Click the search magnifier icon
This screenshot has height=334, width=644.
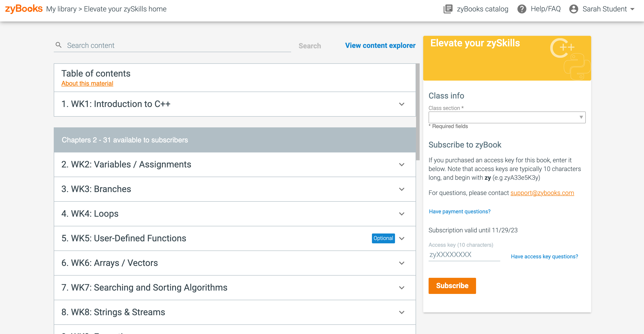[x=58, y=45]
